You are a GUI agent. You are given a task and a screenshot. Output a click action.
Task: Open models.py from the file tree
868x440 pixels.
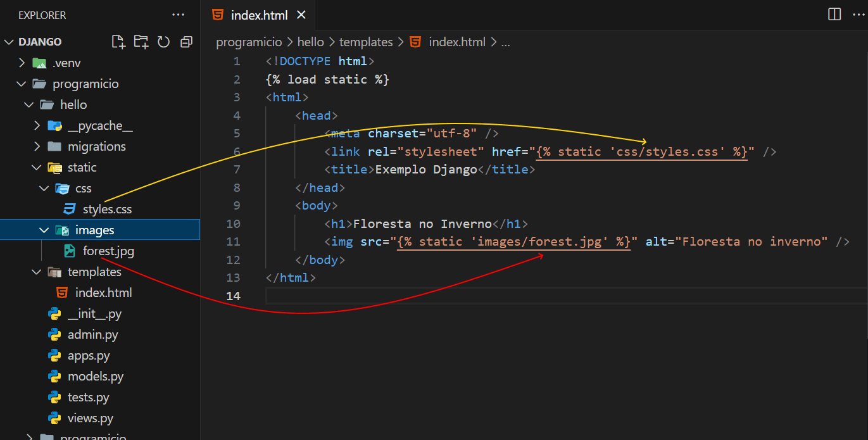(x=96, y=376)
